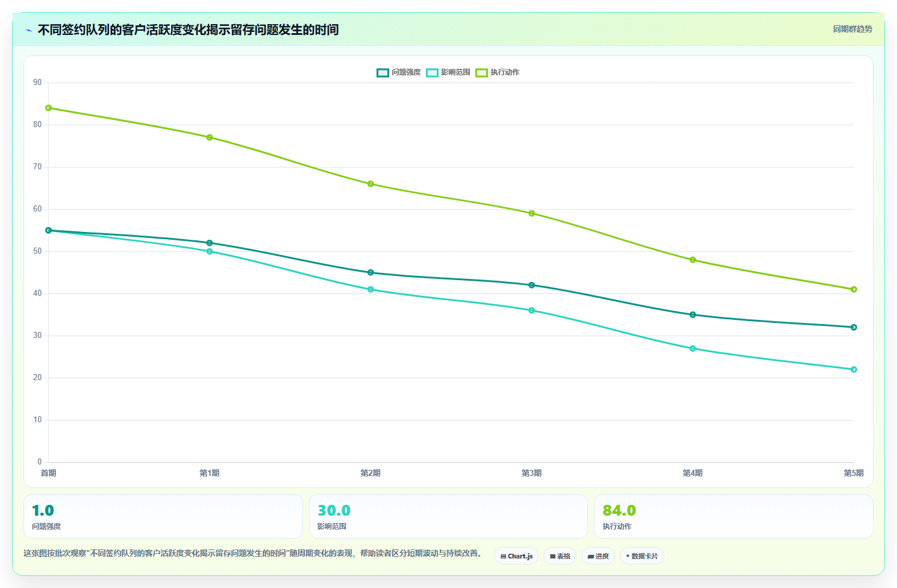
Task: Pick the 影响范围 point at 第5期
Action: (854, 369)
